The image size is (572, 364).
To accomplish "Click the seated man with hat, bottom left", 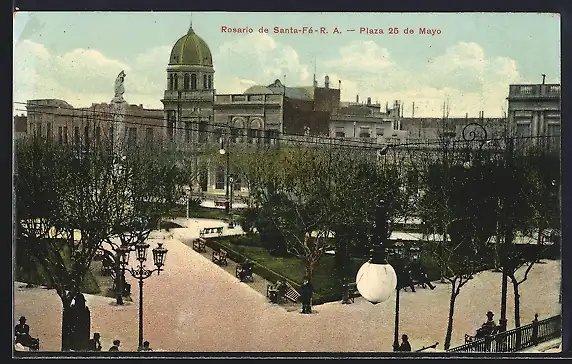I will (x=23, y=332).
